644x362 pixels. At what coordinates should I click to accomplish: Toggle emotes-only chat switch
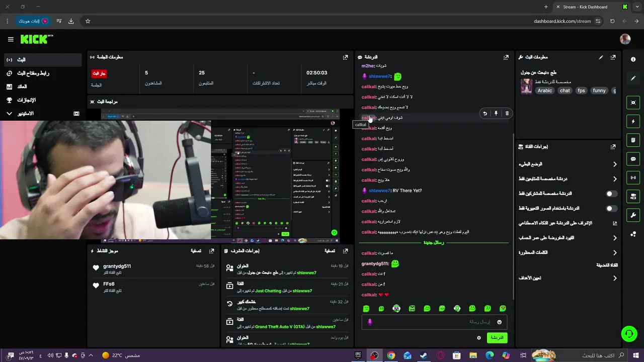[x=611, y=208]
